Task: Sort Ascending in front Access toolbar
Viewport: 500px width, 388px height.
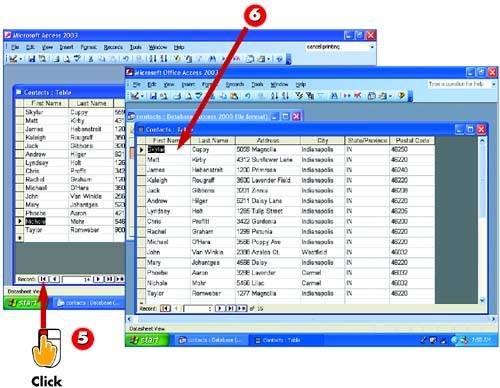Action: 273,96
